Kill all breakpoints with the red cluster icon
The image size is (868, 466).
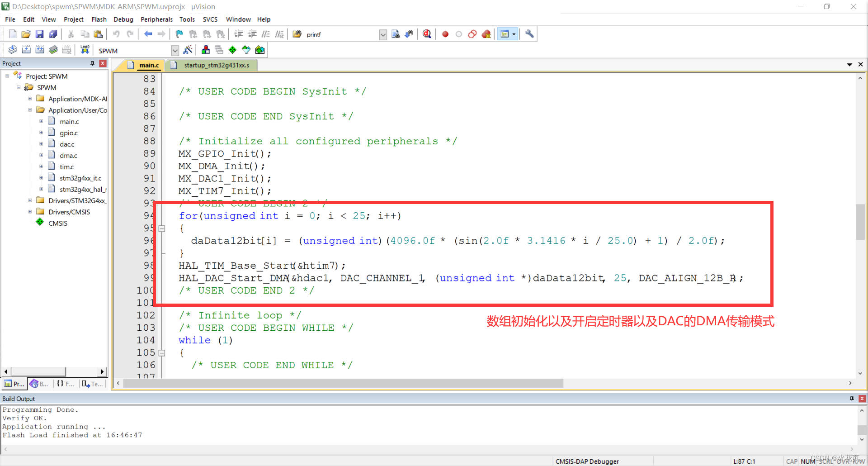tap(486, 34)
